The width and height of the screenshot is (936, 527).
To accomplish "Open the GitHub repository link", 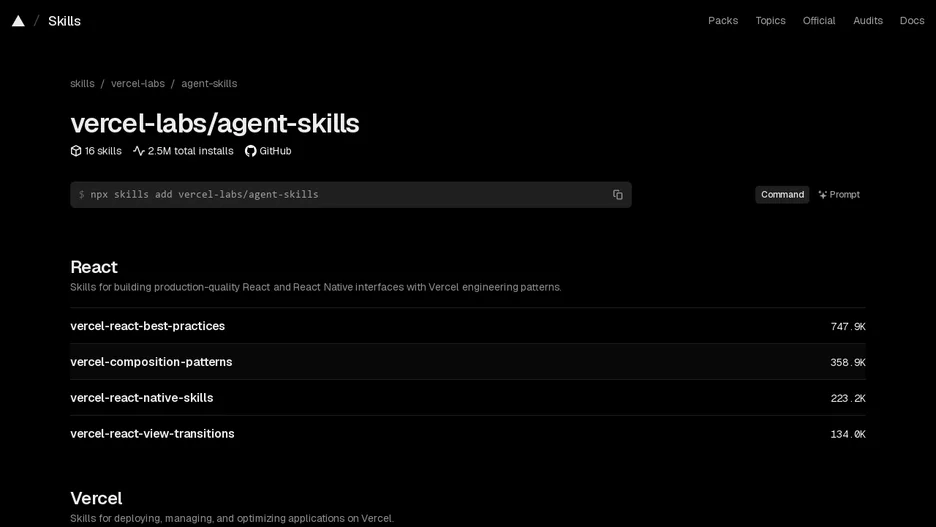I will coord(268,151).
